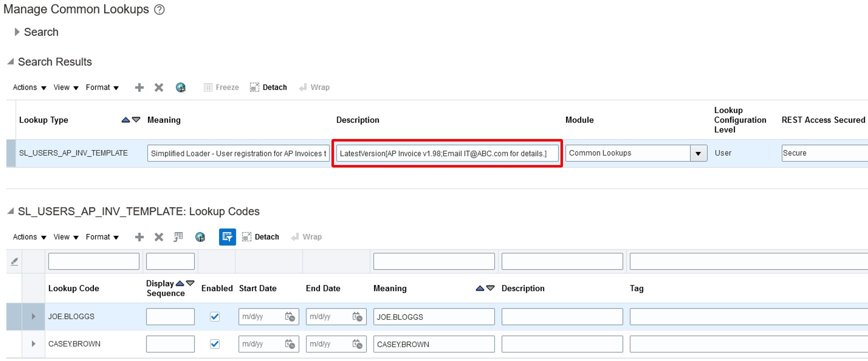Add new lookup type with plus icon
This screenshot has width=868, height=361.
pyautogui.click(x=139, y=87)
